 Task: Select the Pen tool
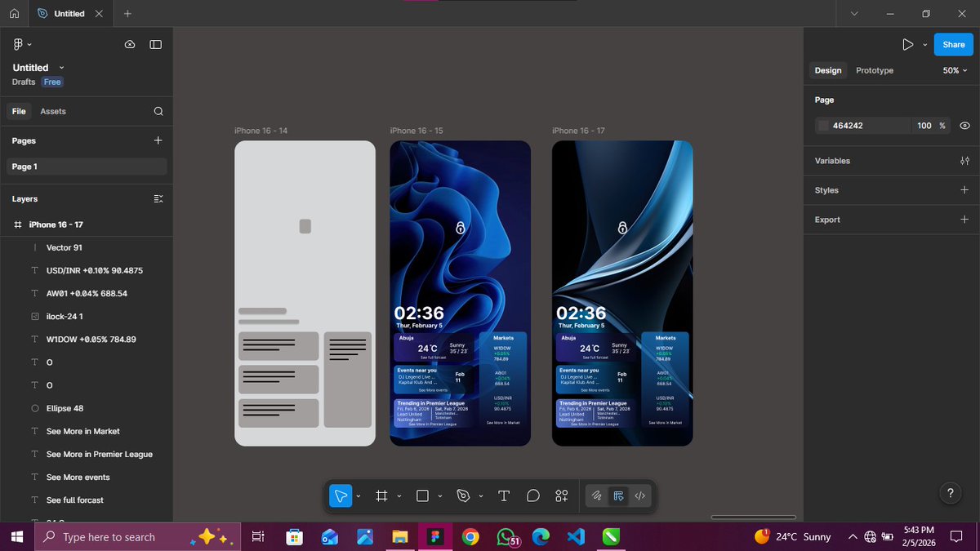pos(463,495)
